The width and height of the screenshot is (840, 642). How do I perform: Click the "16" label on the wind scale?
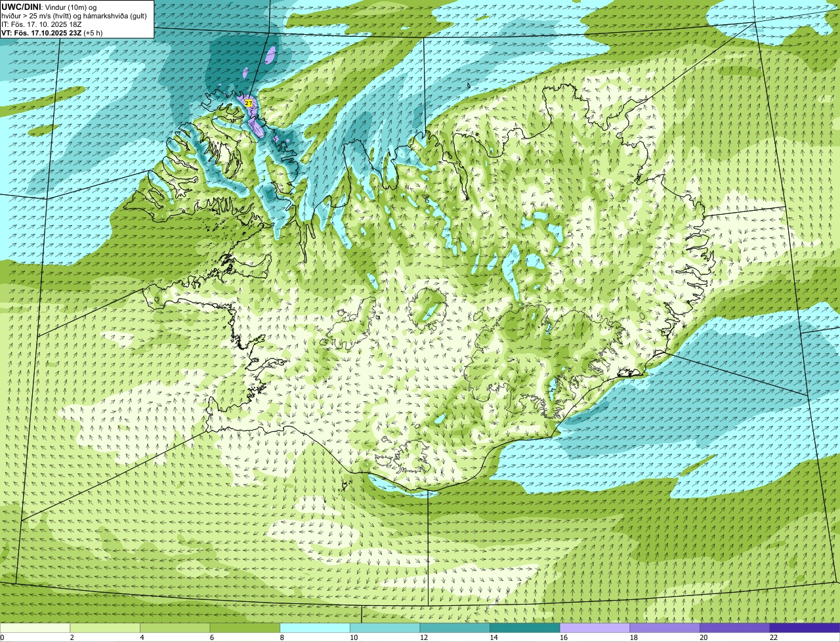(x=564, y=637)
